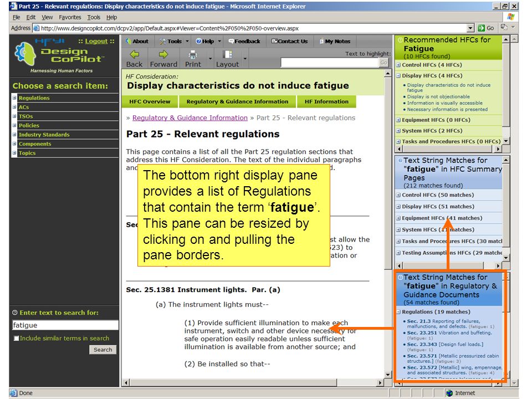Click the page icon in Address bar
Screen dimensions: 532x399
[37, 28]
